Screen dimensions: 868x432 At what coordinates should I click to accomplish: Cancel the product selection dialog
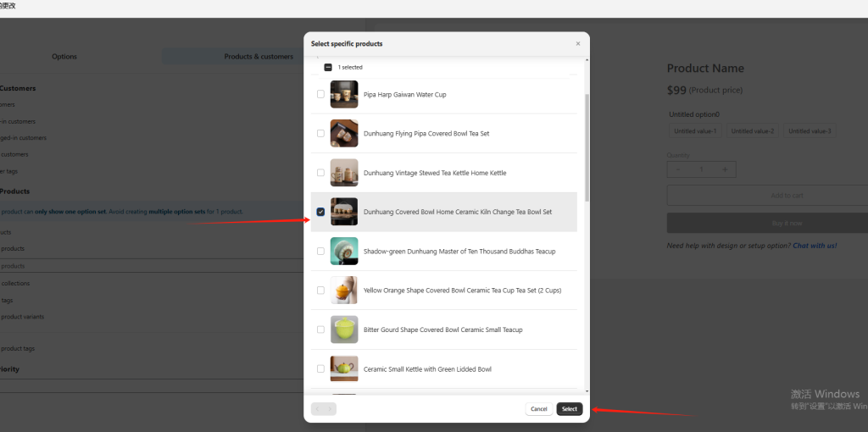[538, 409]
